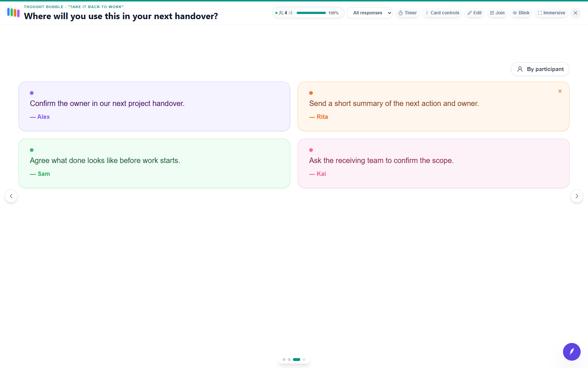Screen dimensions: 588x368
Task: Go to previous slide arrow
Action: click(x=11, y=196)
